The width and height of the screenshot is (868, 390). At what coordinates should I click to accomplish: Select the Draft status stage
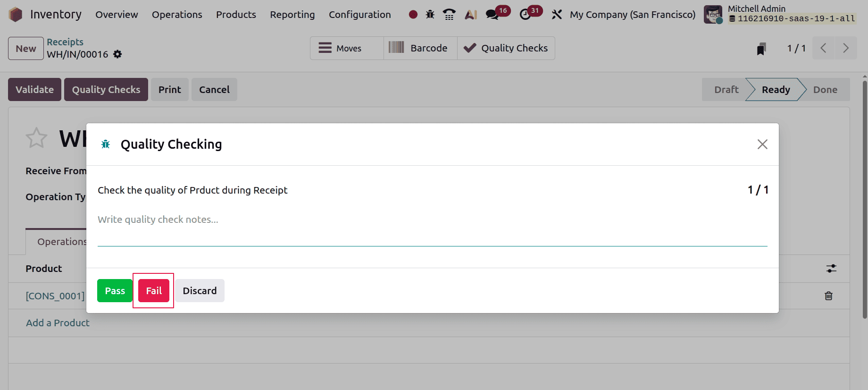pos(726,90)
